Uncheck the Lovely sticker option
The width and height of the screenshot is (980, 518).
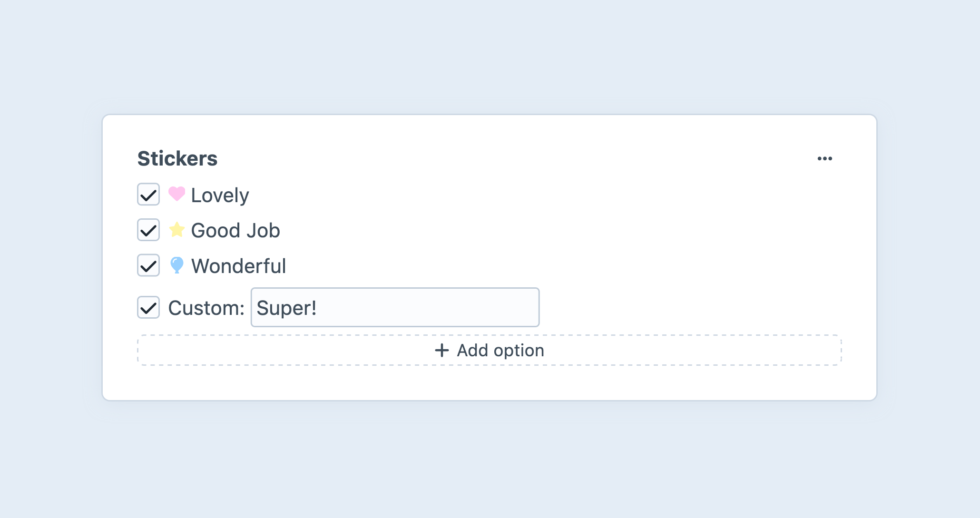point(148,195)
